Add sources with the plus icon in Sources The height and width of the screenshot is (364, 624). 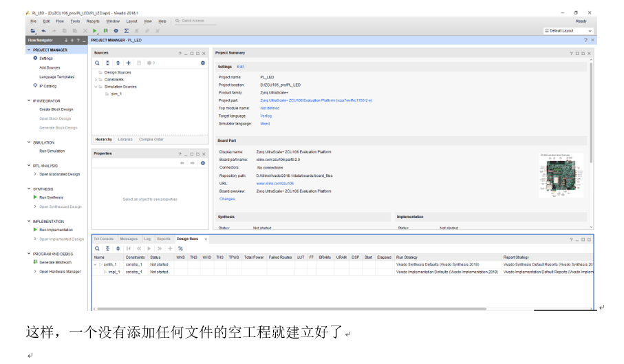point(128,63)
